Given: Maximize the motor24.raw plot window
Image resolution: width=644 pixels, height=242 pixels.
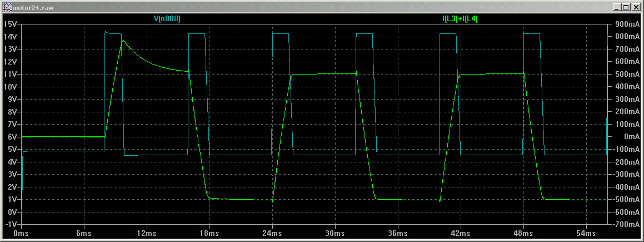Looking at the screenshot, I should [x=626, y=7].
